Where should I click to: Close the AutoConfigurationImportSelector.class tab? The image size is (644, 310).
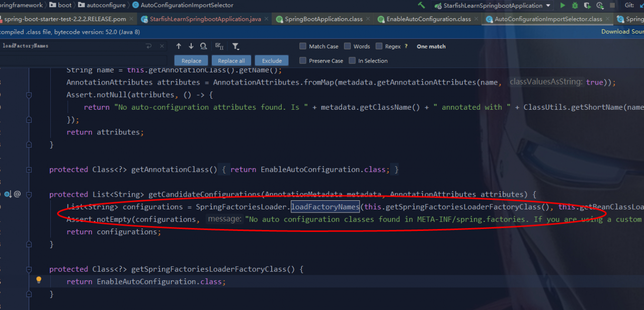pos(607,19)
